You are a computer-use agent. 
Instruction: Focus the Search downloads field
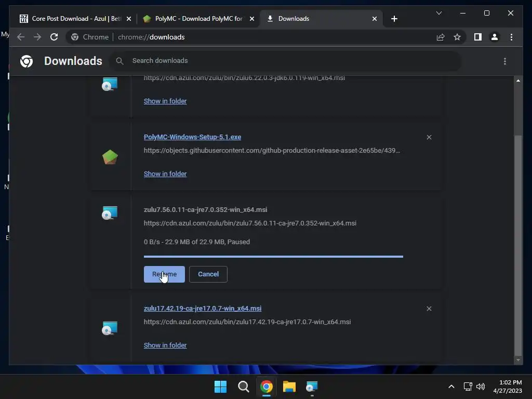286,61
